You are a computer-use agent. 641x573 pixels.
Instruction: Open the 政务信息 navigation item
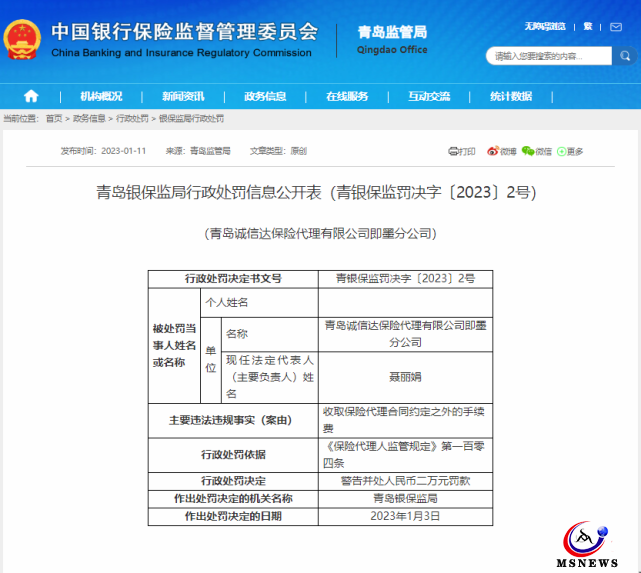click(x=265, y=96)
